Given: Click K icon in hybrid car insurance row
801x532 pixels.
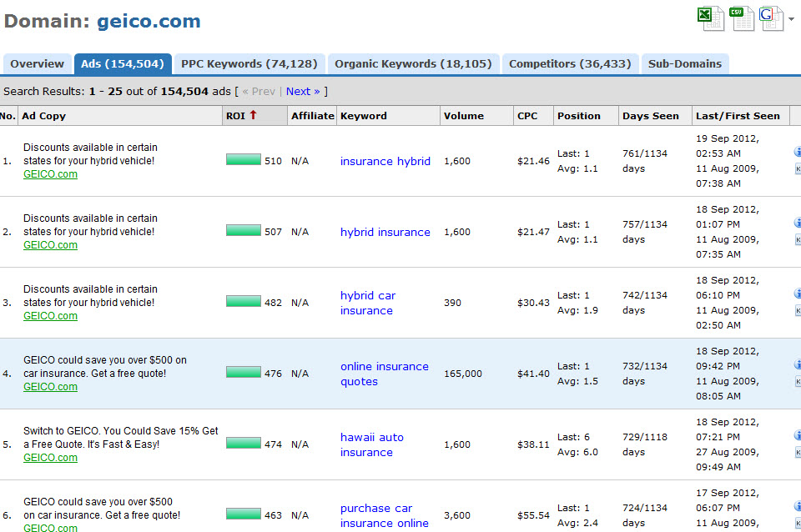Looking at the screenshot, I should [x=798, y=310].
